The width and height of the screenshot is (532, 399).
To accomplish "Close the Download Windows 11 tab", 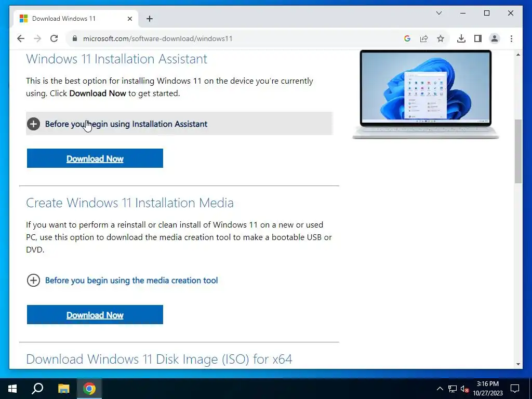I will click(x=129, y=19).
